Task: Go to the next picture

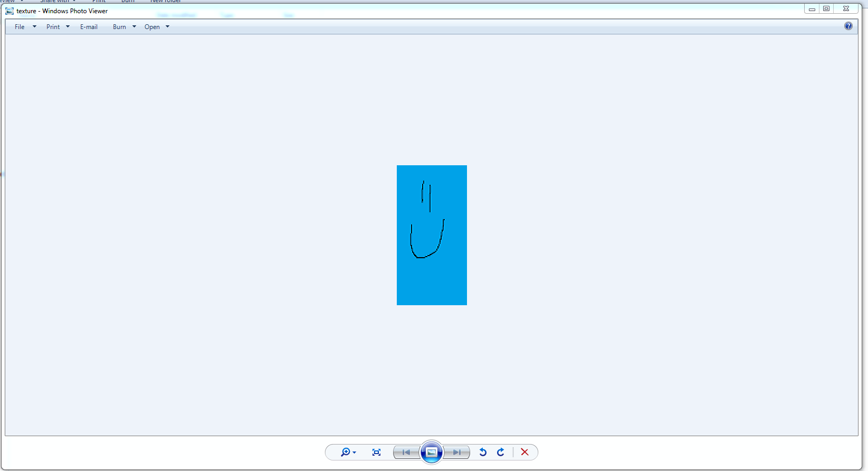Action: [457, 452]
